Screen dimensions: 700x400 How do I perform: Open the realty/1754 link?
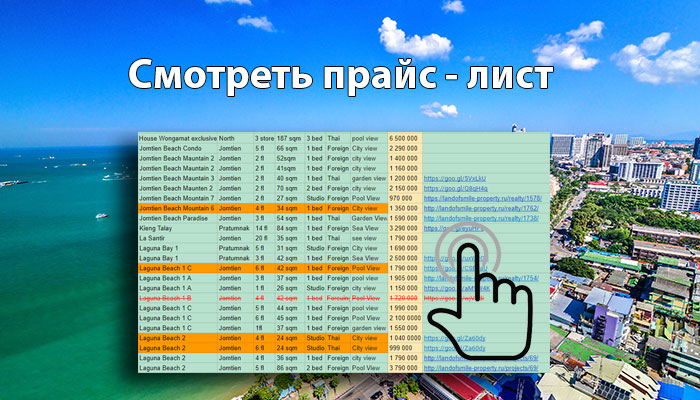click(x=481, y=278)
